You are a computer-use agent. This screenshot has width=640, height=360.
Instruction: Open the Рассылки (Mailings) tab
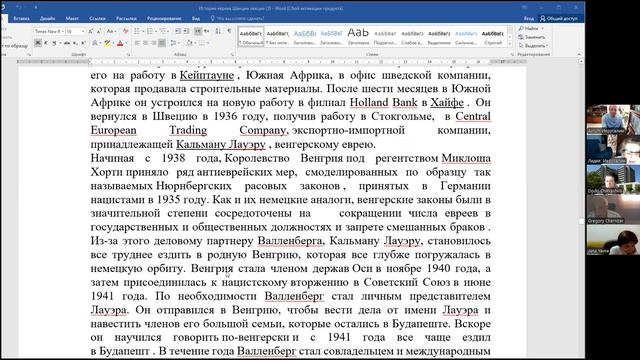[x=126, y=18]
